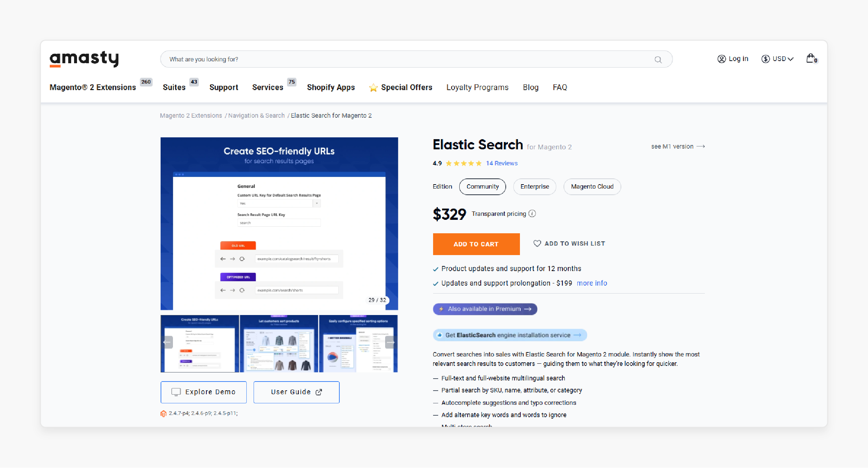Open the User Guide
Screen dimensions: 868x468
(x=296, y=392)
